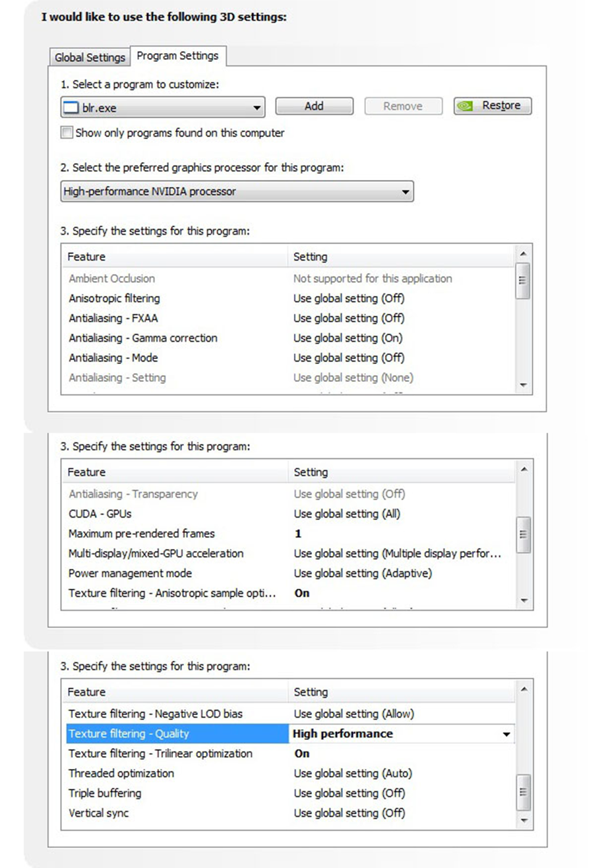Viewport: 614px width, 868px height.
Task: Select the Threaded optimization row
Action: pos(288,774)
